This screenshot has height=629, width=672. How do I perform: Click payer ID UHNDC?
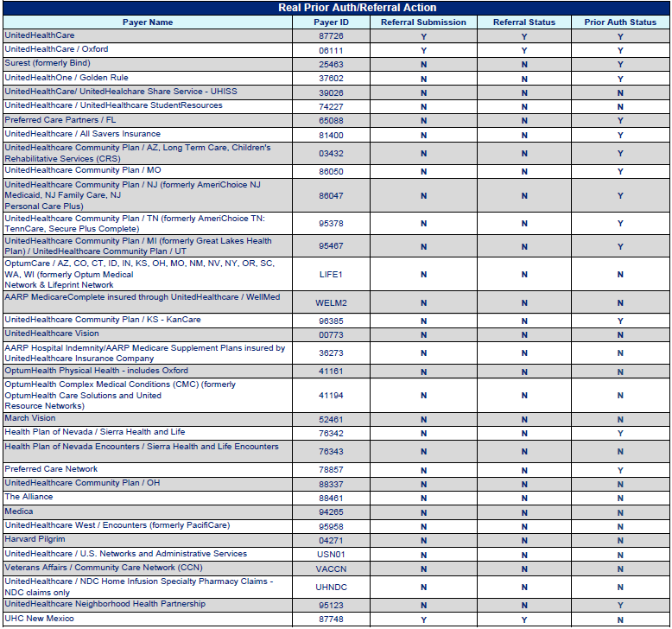(331, 587)
